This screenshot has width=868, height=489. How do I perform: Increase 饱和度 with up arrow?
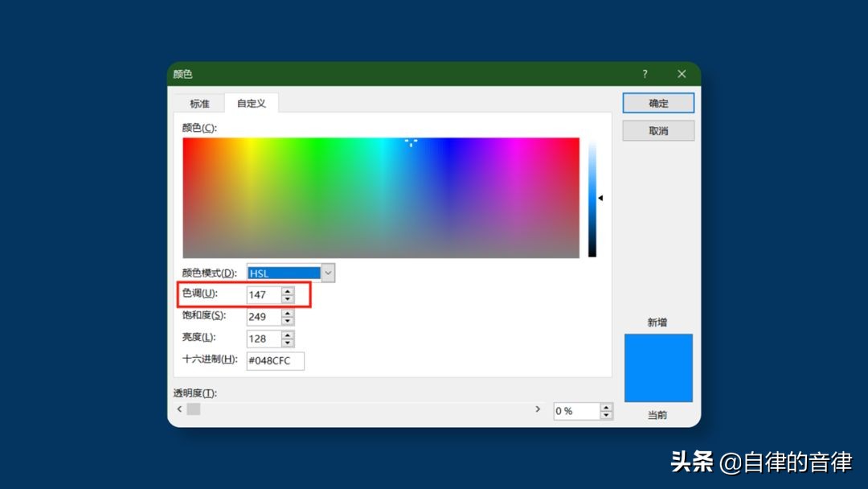(x=287, y=313)
